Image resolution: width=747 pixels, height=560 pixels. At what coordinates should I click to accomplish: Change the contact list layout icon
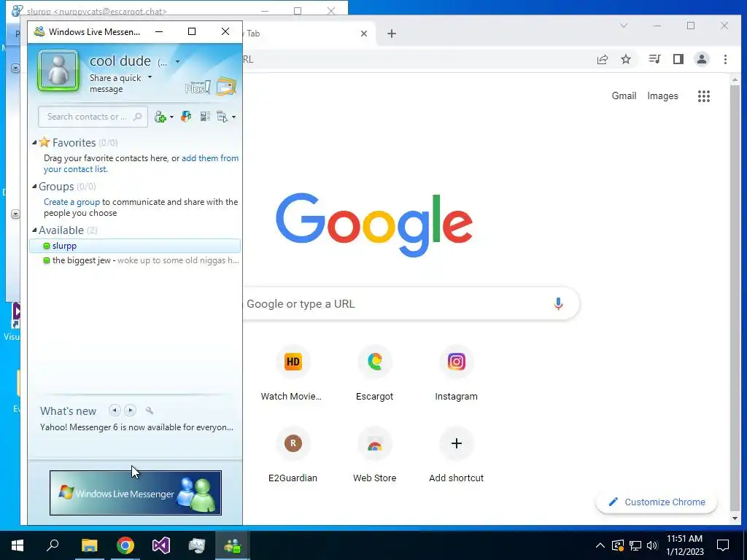(205, 116)
